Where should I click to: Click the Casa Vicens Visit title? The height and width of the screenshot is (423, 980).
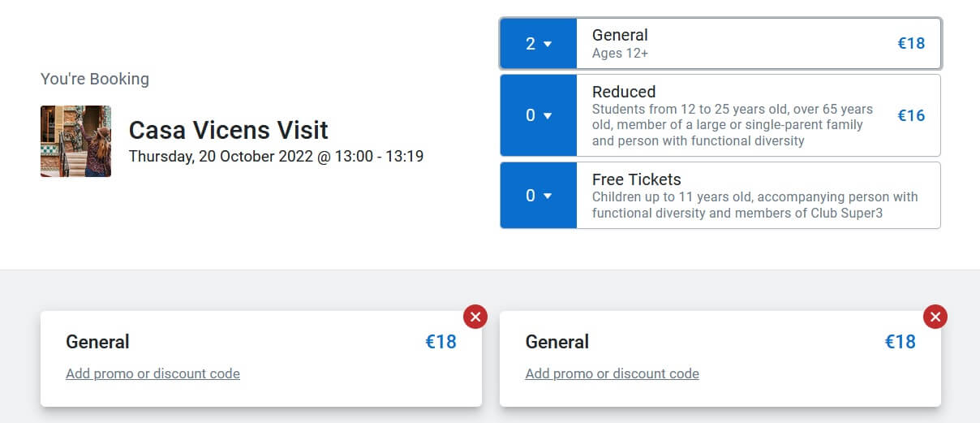click(228, 130)
